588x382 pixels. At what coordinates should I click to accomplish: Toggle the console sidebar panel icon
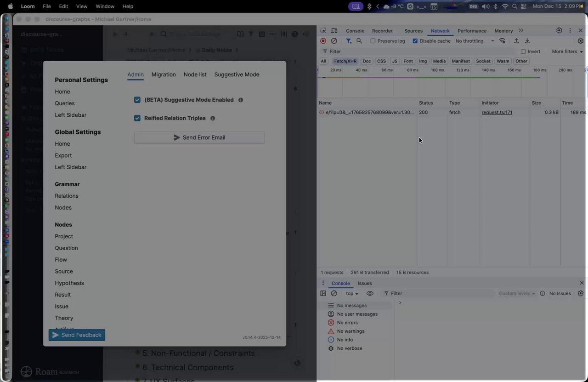point(323,293)
